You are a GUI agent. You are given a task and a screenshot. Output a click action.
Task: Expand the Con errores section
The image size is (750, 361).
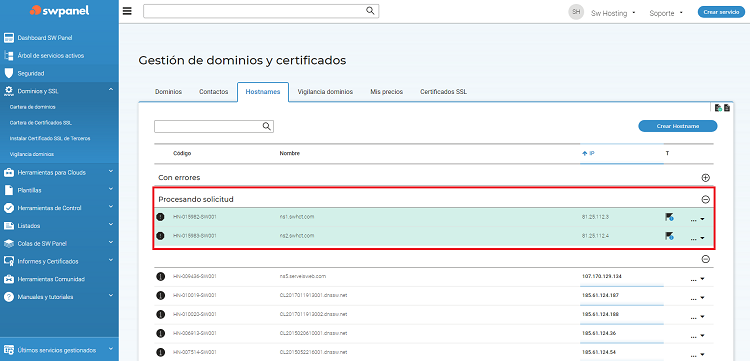[x=706, y=178]
